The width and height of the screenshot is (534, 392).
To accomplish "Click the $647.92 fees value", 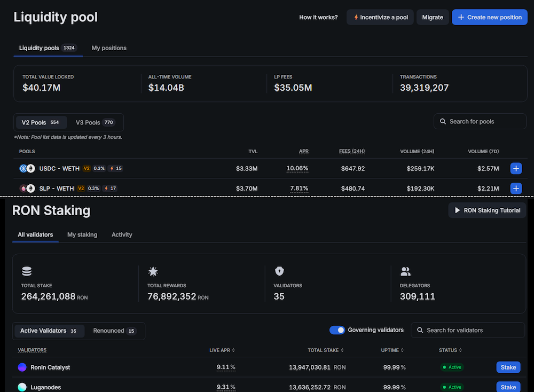I will pos(353,168).
